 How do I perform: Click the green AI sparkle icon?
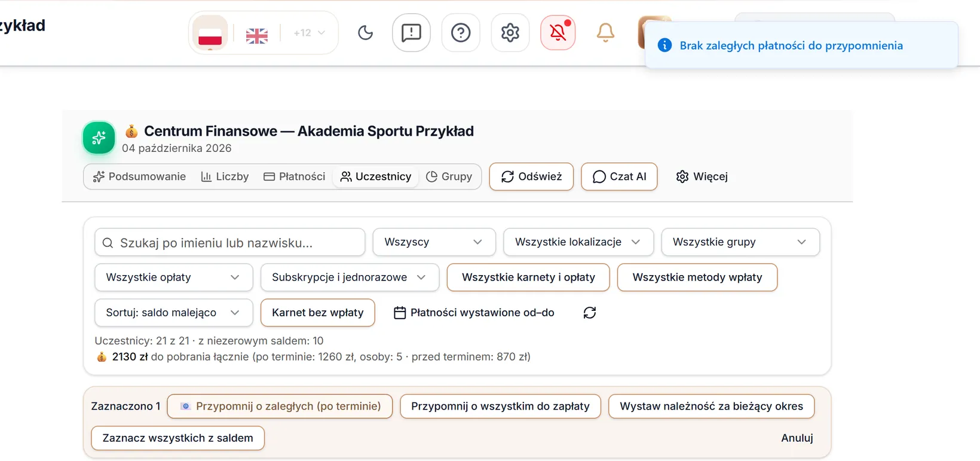tap(99, 138)
